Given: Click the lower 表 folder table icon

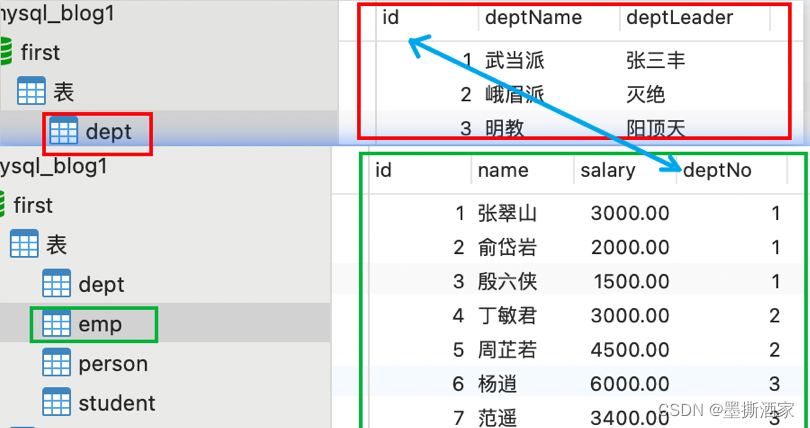Looking at the screenshot, I should pos(24,244).
